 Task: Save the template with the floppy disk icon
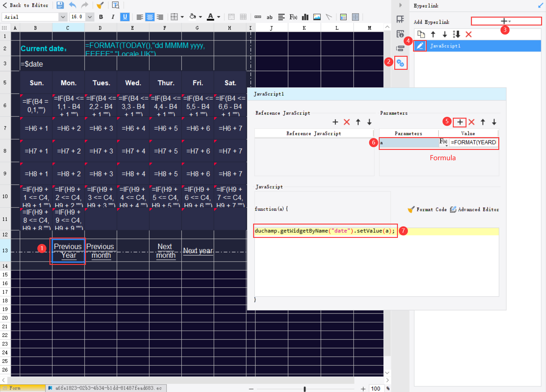tap(60, 5)
